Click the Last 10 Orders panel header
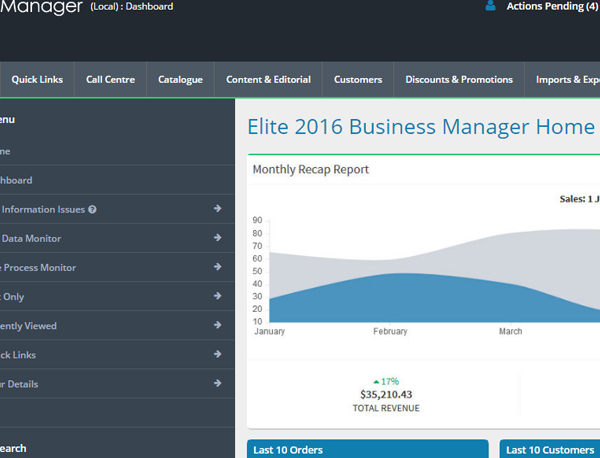 (367, 450)
